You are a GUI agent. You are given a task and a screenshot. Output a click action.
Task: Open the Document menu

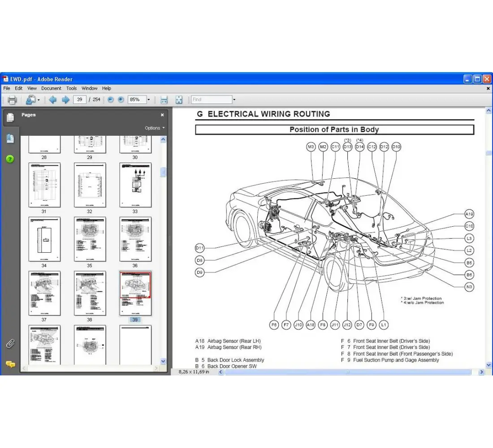coord(51,88)
